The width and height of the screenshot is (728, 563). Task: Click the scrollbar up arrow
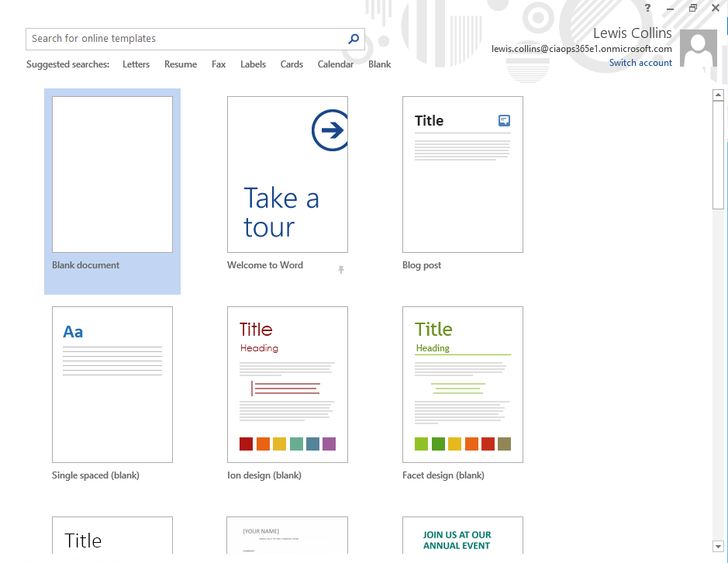[x=718, y=95]
